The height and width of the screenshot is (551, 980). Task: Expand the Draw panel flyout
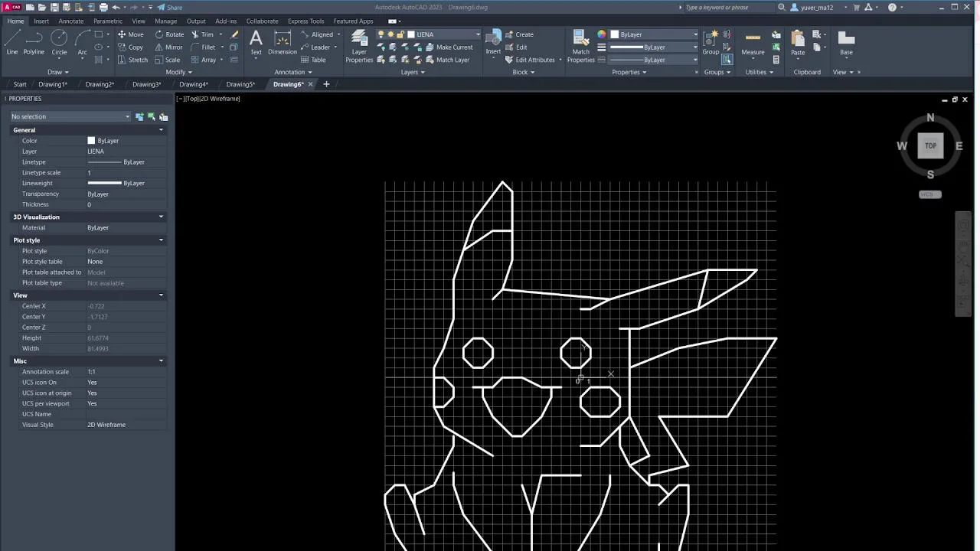[x=57, y=72]
